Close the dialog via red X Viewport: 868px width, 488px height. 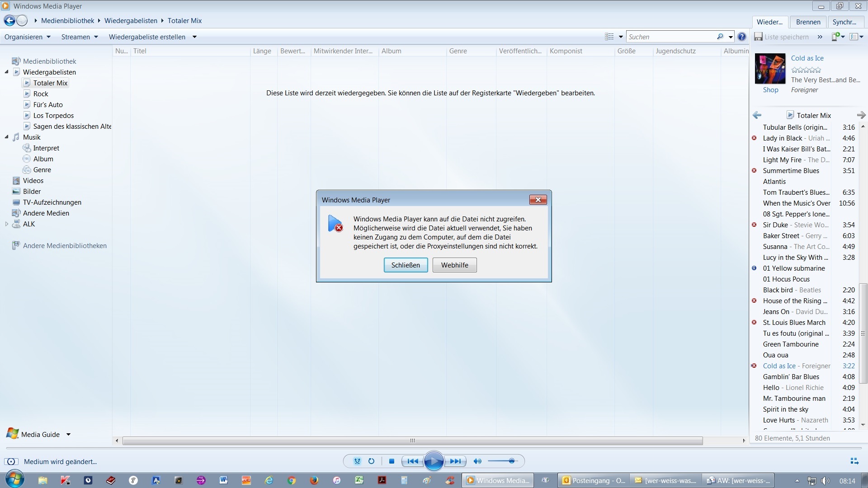coord(538,200)
